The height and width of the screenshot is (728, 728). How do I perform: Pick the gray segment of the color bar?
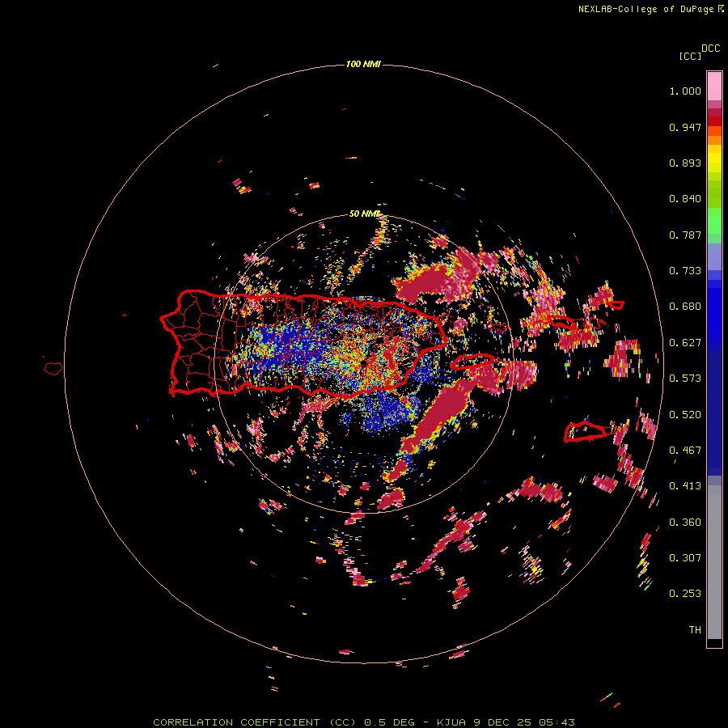[x=714, y=562]
